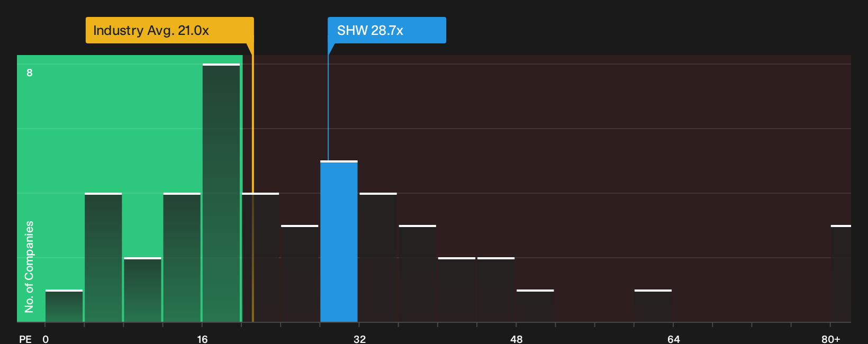The image size is (868, 344).
Task: Click the bar at the 80+ PE end
Action: [x=841, y=274]
